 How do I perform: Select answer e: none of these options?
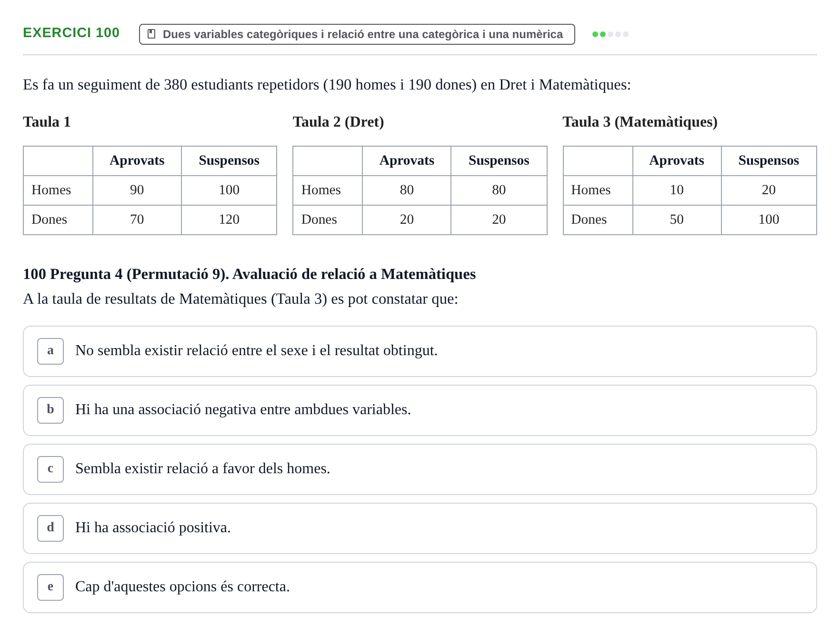coord(420,587)
